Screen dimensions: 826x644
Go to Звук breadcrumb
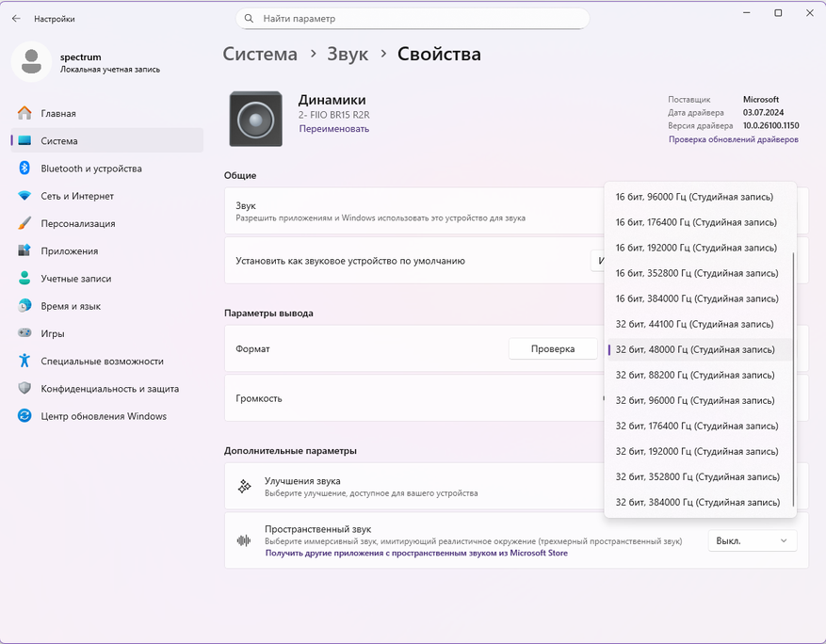click(348, 54)
